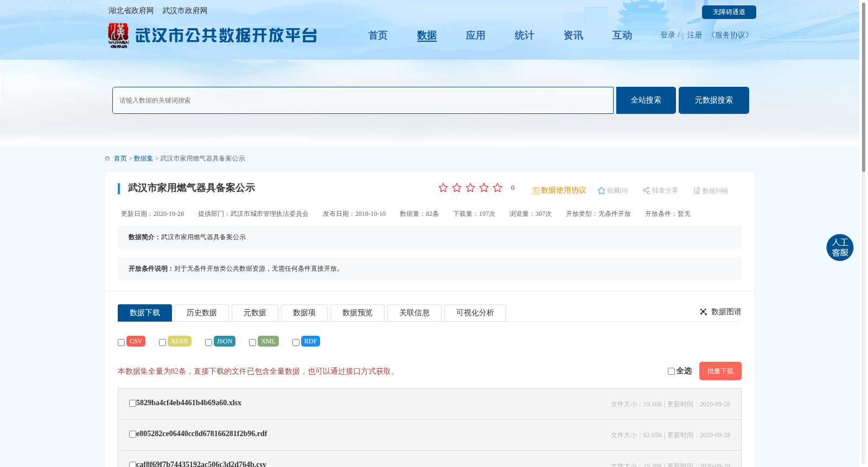Switch to the 关联信息 tab
868x467 pixels.
(414, 313)
